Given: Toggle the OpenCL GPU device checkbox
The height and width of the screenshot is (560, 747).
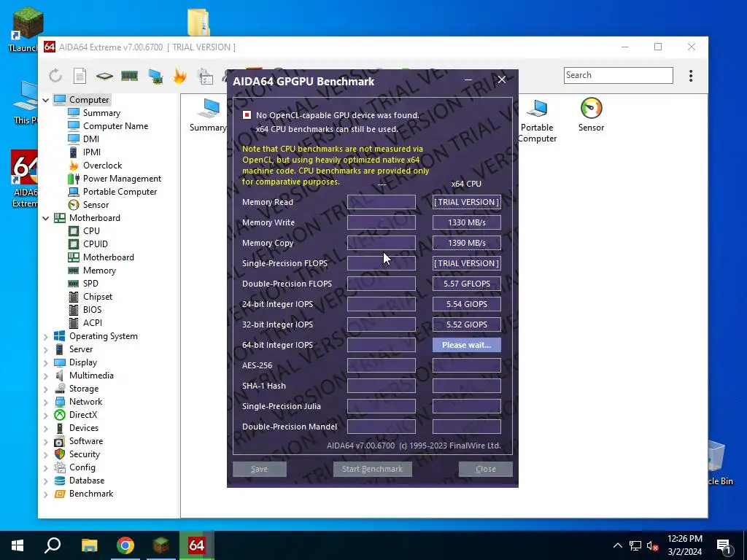Looking at the screenshot, I should click(x=247, y=115).
